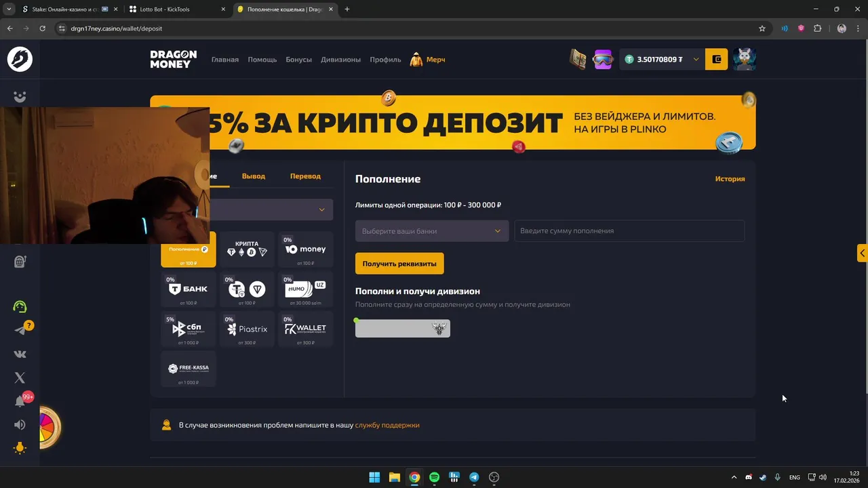Open a new browser tab
Viewport: 868px width, 488px height.
coord(347,9)
